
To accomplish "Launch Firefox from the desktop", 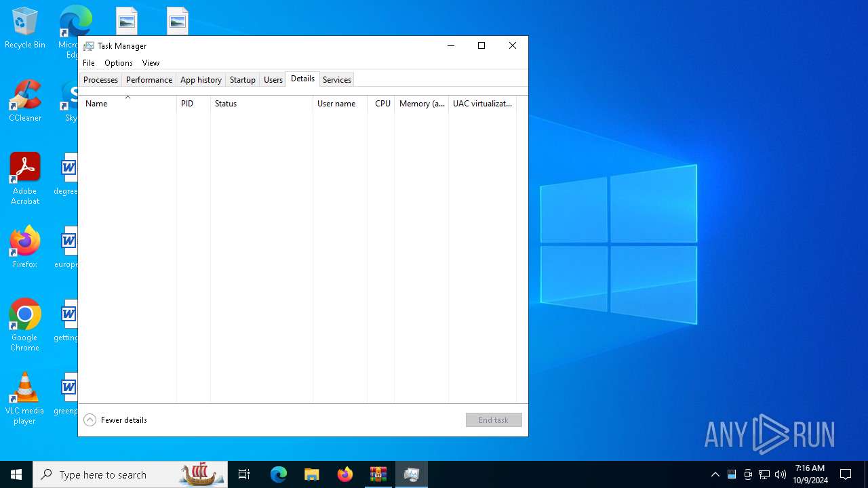I will click(x=25, y=247).
